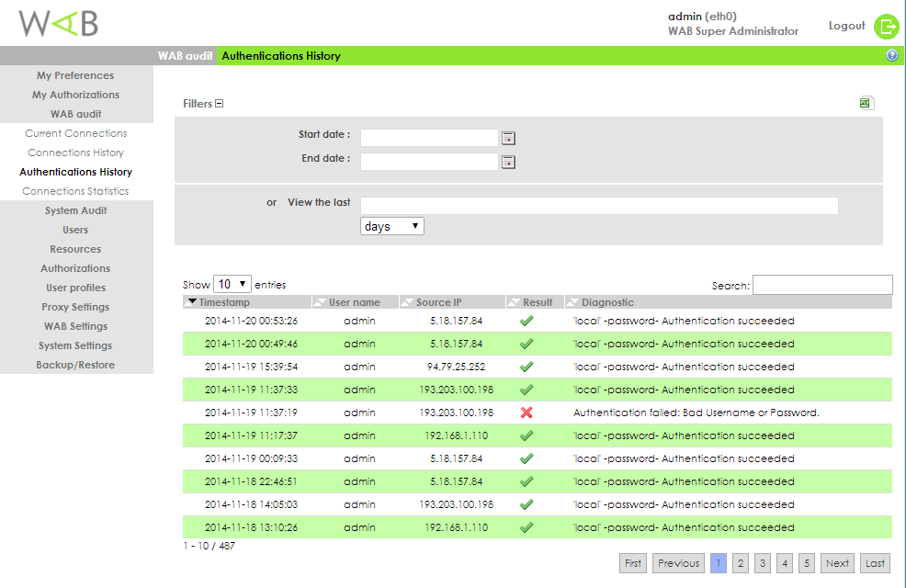Select page 1 in pagination
This screenshot has width=906, height=588.
point(719,563)
